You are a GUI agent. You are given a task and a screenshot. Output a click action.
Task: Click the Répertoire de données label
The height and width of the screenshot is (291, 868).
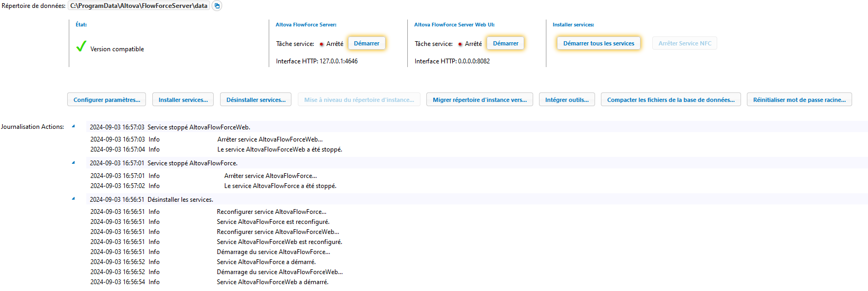(33, 6)
